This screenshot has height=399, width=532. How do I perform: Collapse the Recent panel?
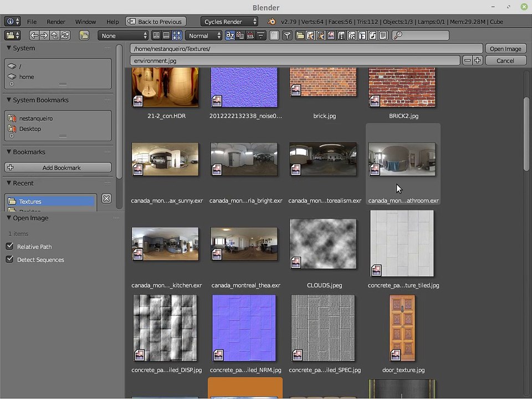(x=9, y=183)
